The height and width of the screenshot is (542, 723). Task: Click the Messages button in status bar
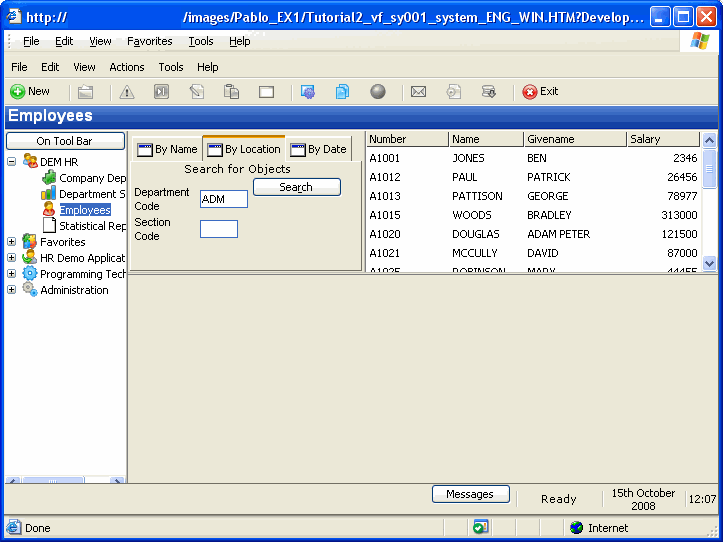(470, 494)
